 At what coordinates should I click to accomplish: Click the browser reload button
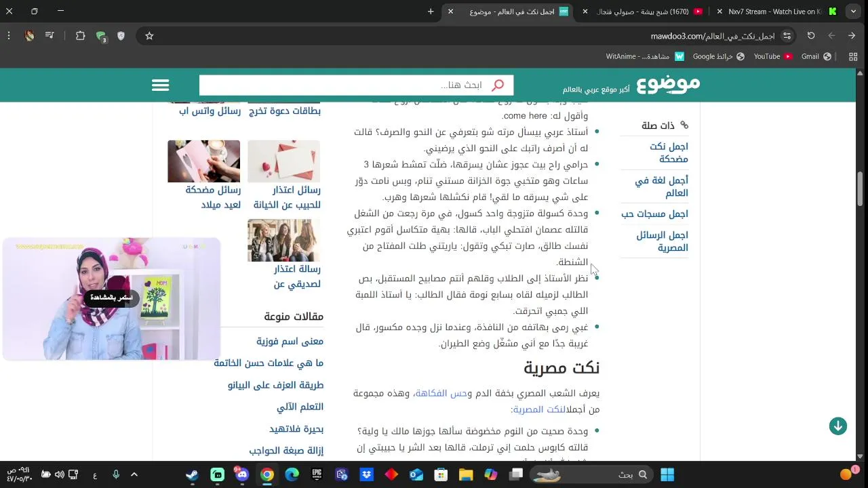pos(811,36)
